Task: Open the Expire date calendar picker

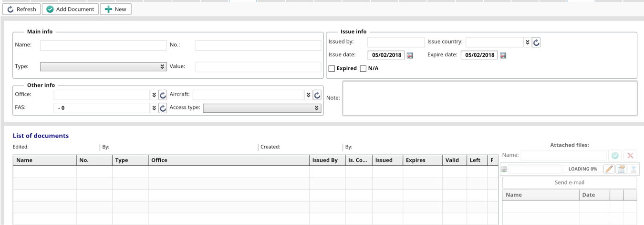Action: point(503,55)
